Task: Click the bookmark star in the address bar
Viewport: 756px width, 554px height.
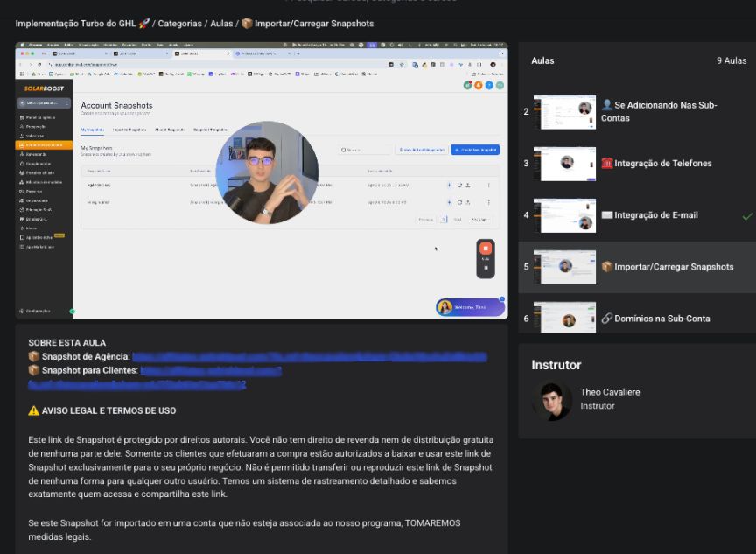Action: coord(402,64)
